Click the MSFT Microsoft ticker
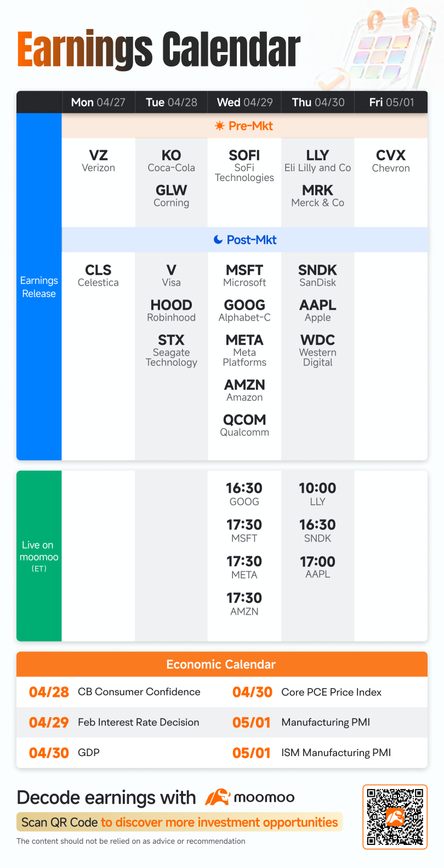444x868 pixels. click(x=244, y=275)
